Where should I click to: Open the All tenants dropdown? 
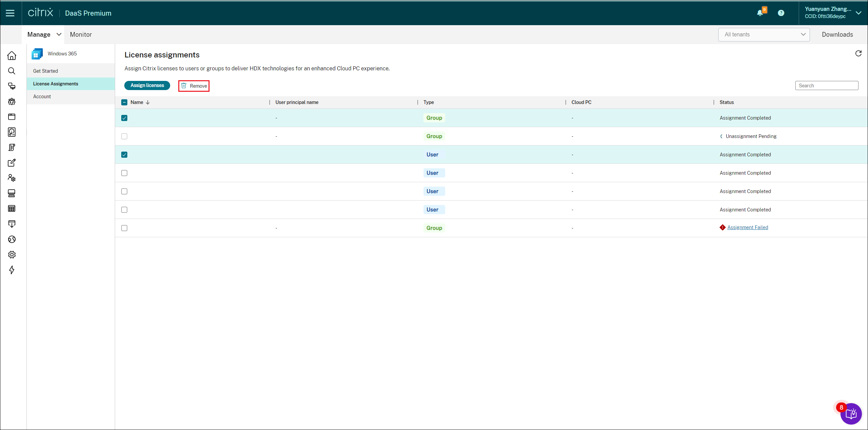[764, 34]
